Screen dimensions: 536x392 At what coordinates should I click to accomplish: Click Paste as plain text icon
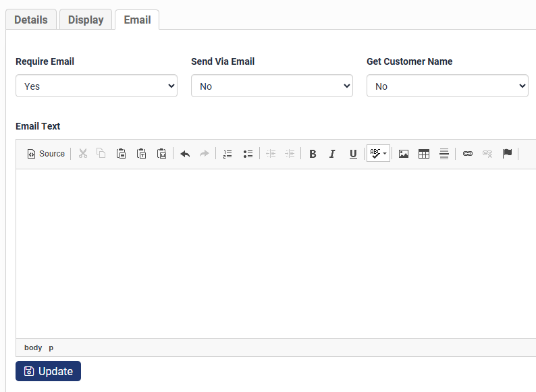pyautogui.click(x=141, y=154)
